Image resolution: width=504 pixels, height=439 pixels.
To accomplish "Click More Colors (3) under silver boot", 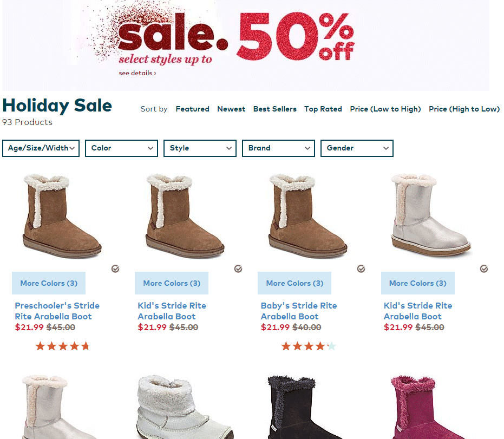I will [x=418, y=283].
